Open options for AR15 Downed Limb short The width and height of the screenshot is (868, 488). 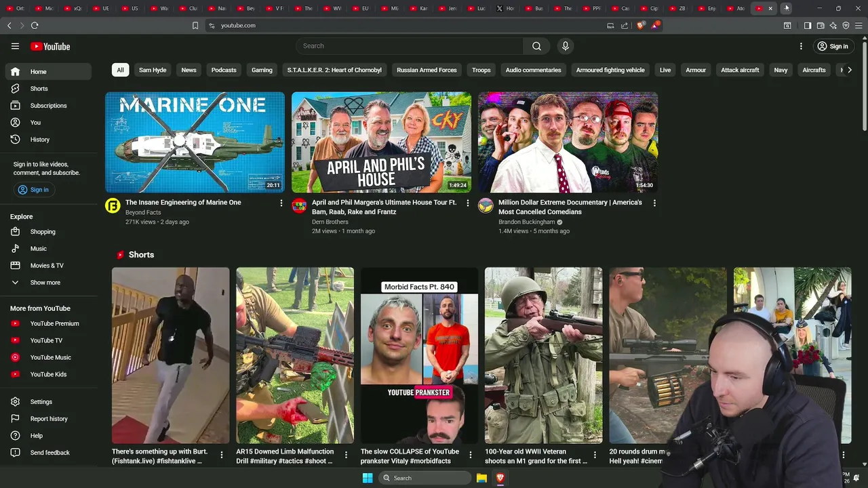(x=346, y=455)
